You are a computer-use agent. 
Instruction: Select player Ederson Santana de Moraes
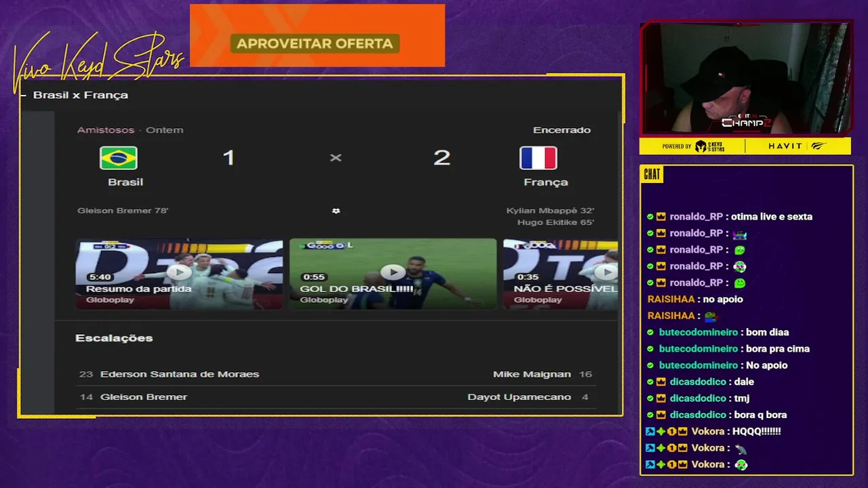pos(180,374)
